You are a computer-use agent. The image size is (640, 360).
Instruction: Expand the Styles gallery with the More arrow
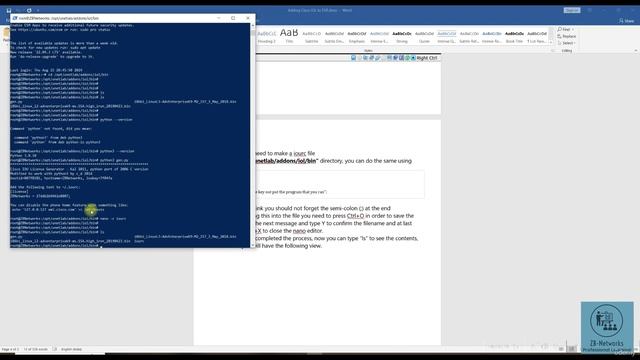pyautogui.click(x=551, y=42)
